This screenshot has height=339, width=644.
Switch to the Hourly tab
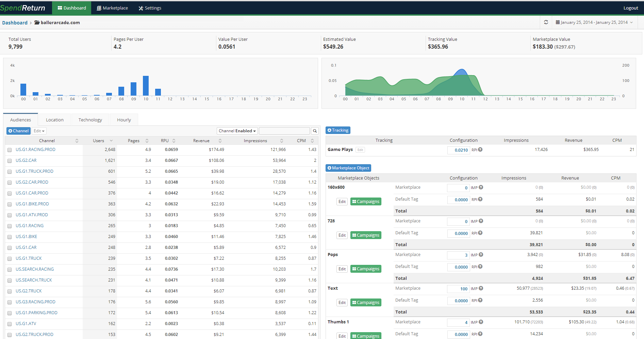click(x=123, y=119)
